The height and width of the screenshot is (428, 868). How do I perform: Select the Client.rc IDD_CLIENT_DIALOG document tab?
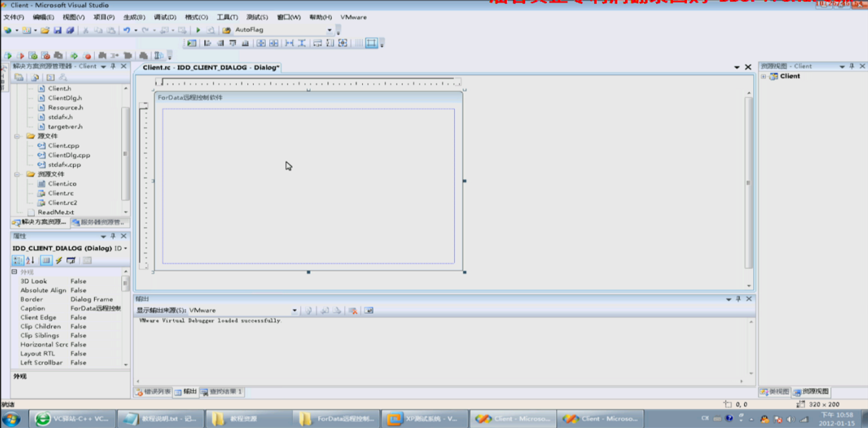coord(211,67)
